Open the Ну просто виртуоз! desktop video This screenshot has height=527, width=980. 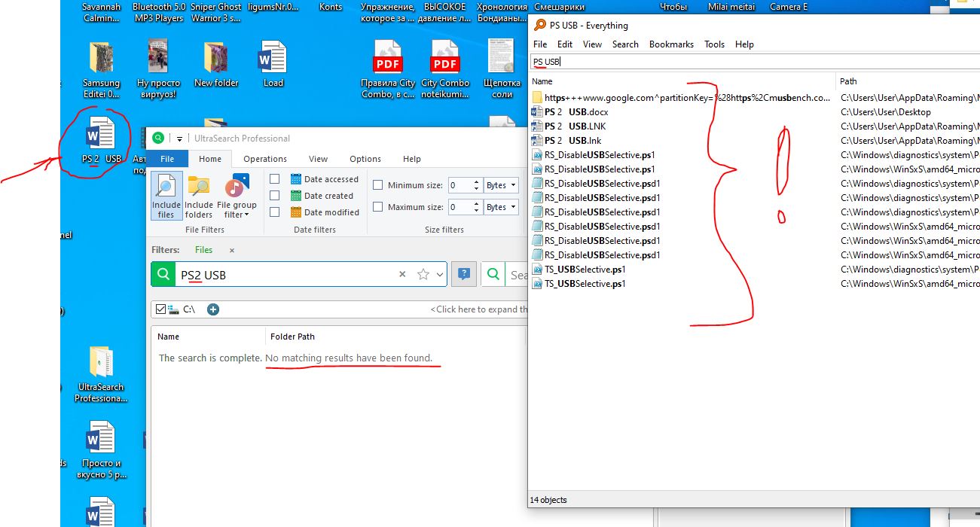tap(158, 69)
